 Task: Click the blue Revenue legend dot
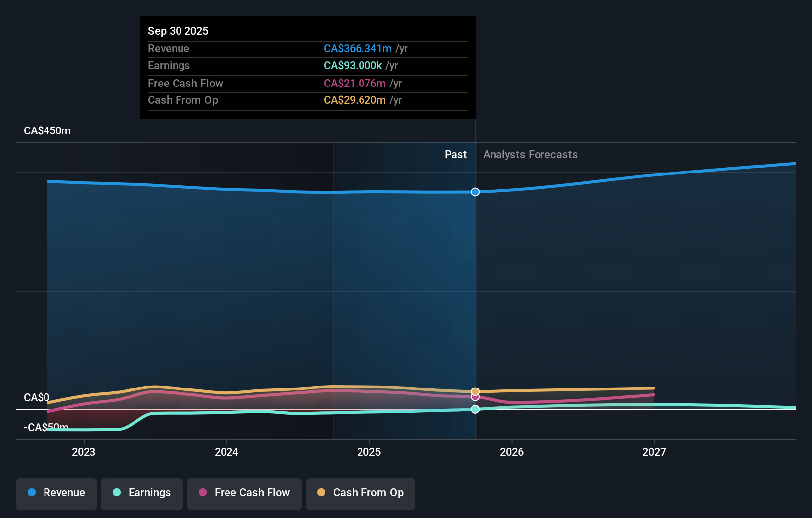[x=32, y=493]
